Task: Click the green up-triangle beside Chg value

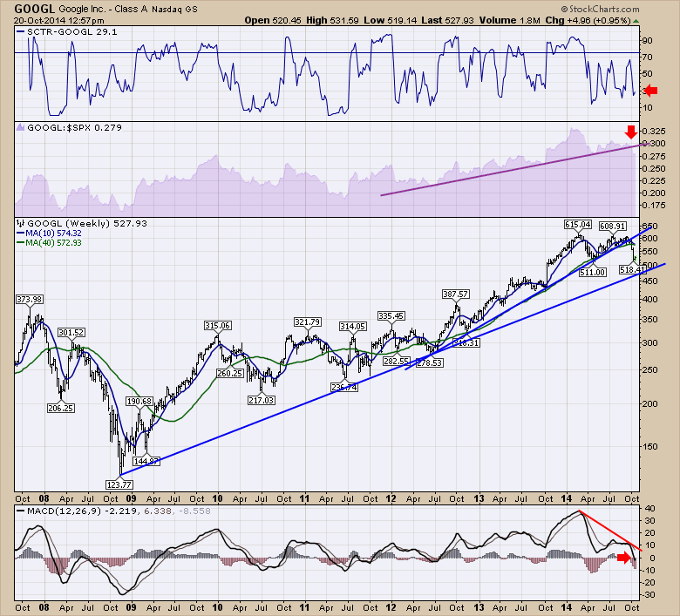Action: point(636,21)
